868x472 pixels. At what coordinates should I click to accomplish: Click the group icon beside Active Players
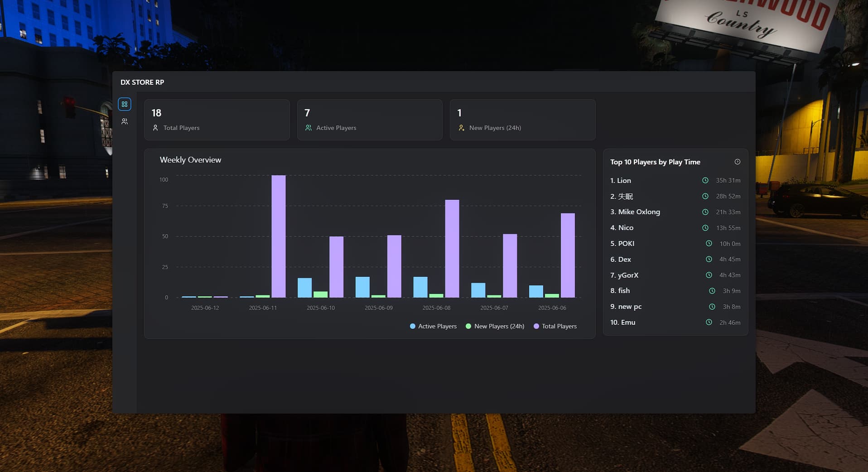pyautogui.click(x=309, y=128)
